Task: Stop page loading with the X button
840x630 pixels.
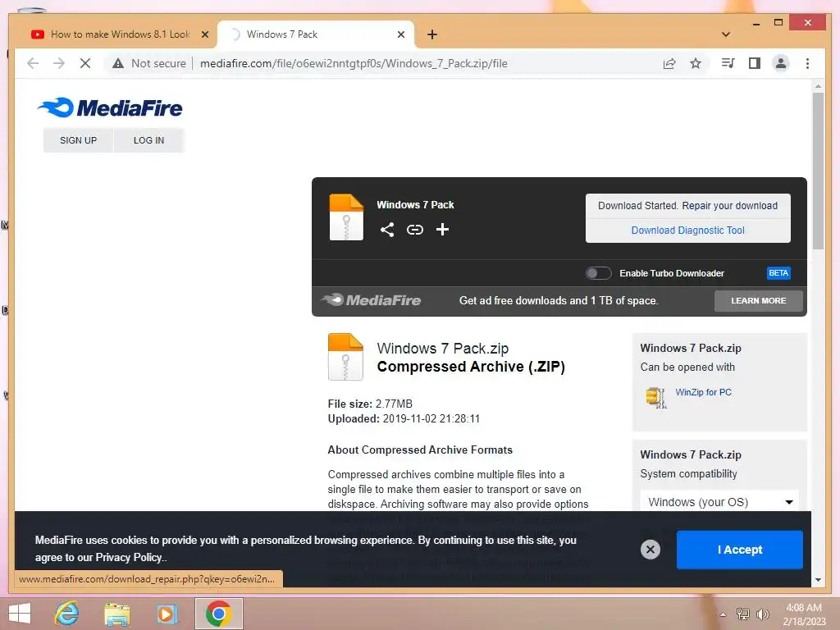Action: 84,63
